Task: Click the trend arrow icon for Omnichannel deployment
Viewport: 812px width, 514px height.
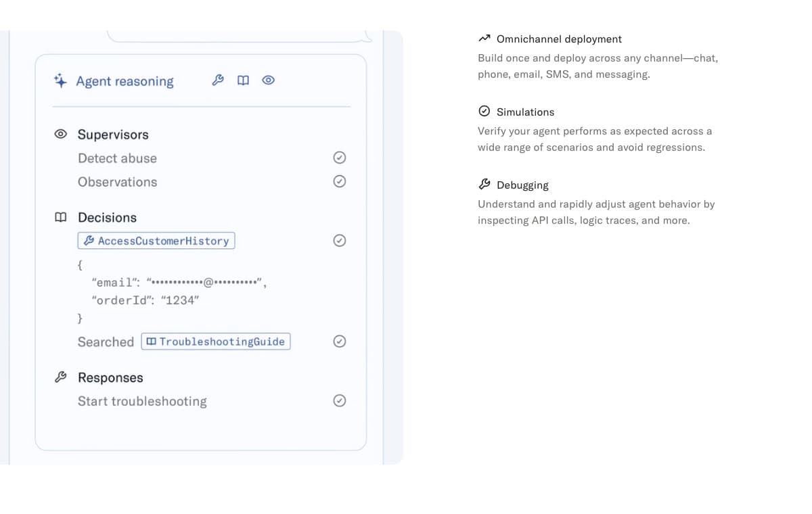Action: click(484, 39)
